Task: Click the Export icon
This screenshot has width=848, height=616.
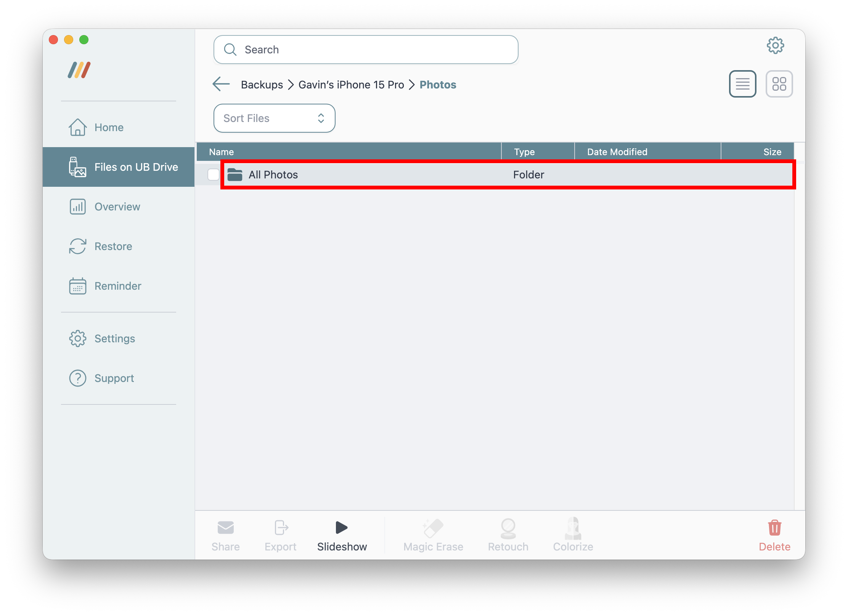Action: point(281,528)
